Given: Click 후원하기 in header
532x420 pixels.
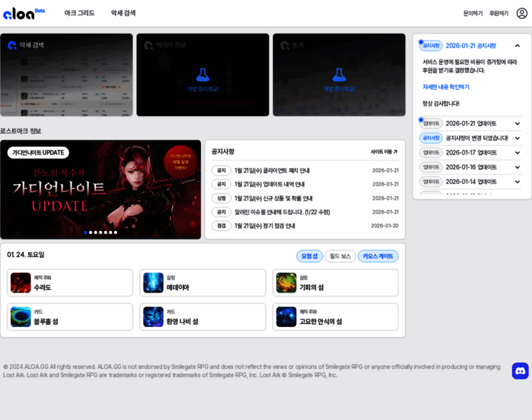Looking at the screenshot, I should pyautogui.click(x=498, y=13).
